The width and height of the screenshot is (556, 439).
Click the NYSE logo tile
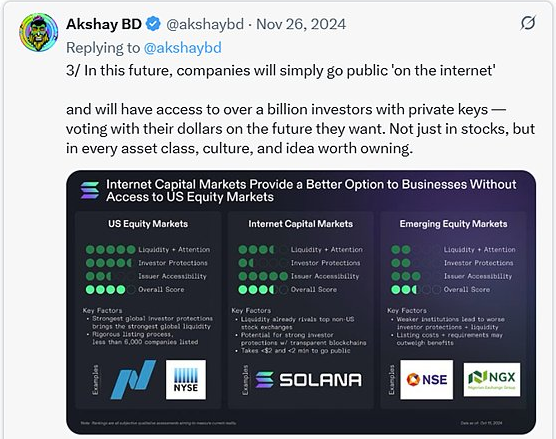pos(186,380)
